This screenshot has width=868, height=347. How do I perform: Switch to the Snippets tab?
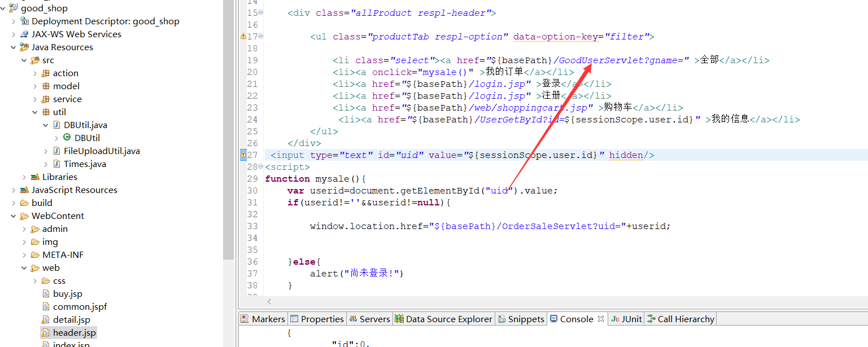tap(521, 319)
